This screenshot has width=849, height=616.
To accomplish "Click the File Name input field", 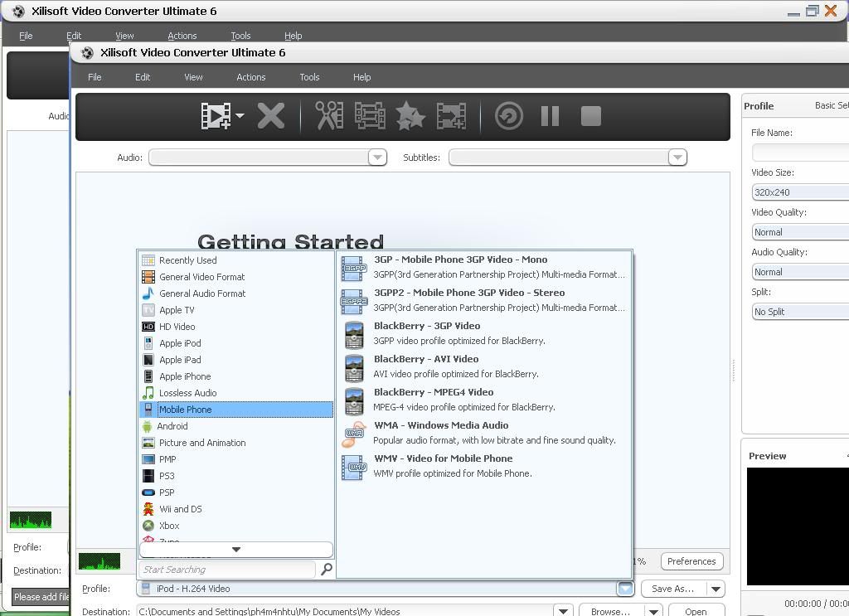I will coord(800,153).
